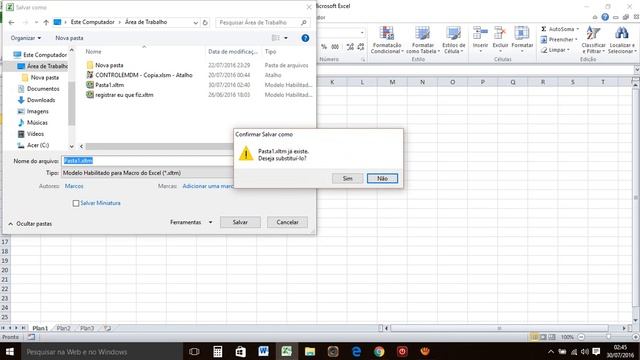Select registrar eu que fiz.xltm file
This screenshot has height=360, width=640.
click(120, 95)
